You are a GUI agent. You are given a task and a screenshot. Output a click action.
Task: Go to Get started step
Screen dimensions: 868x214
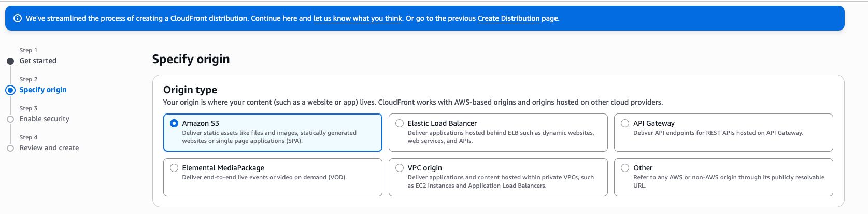click(38, 61)
